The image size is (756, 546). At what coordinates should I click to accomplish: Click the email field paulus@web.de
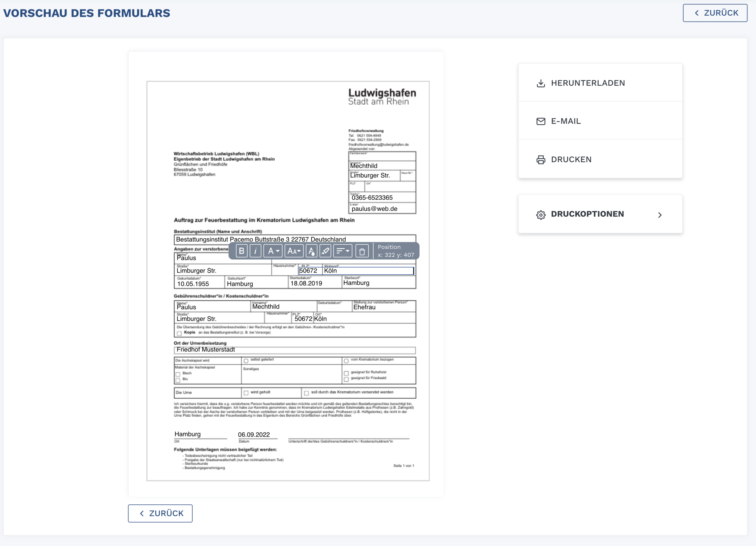tap(382, 208)
